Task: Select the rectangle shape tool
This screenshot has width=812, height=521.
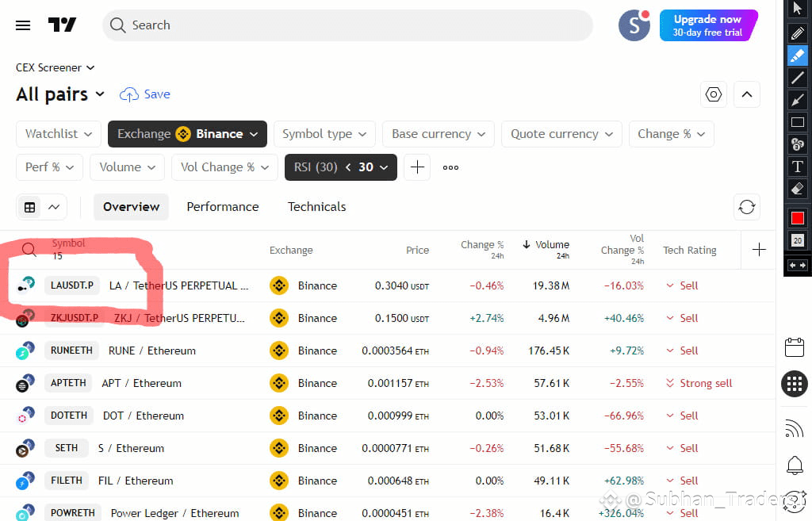Action: click(798, 122)
